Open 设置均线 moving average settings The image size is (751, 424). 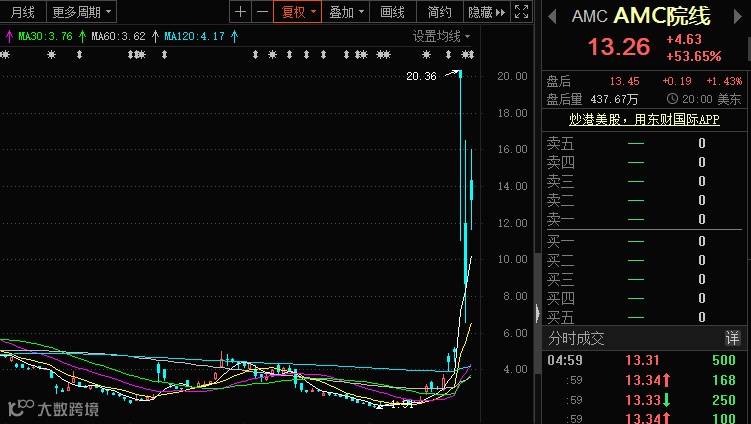pyautogui.click(x=441, y=36)
